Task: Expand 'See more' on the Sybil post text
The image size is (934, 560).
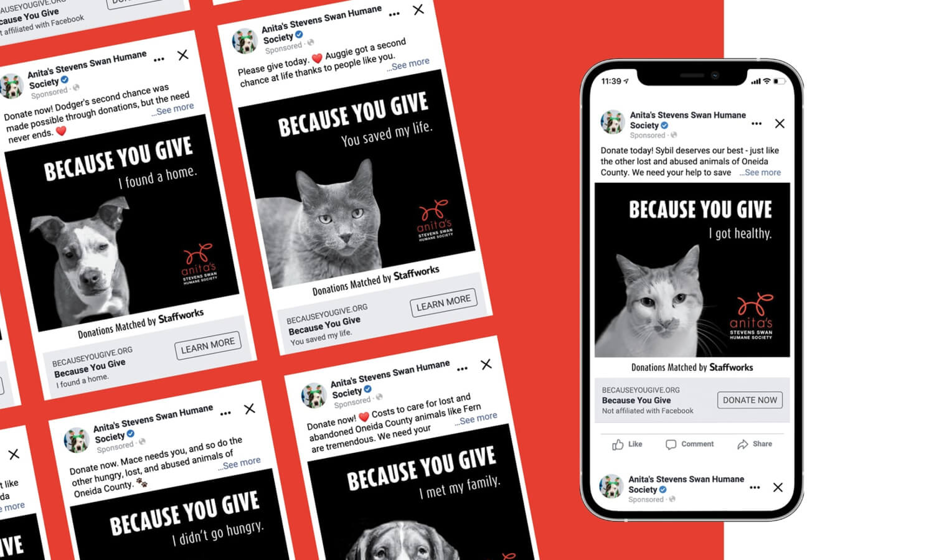Action: (x=760, y=172)
